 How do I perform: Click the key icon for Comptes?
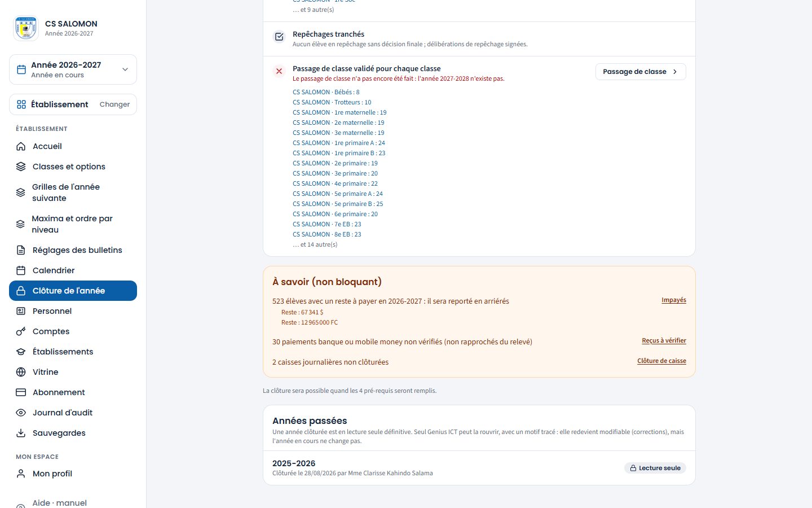(x=21, y=331)
